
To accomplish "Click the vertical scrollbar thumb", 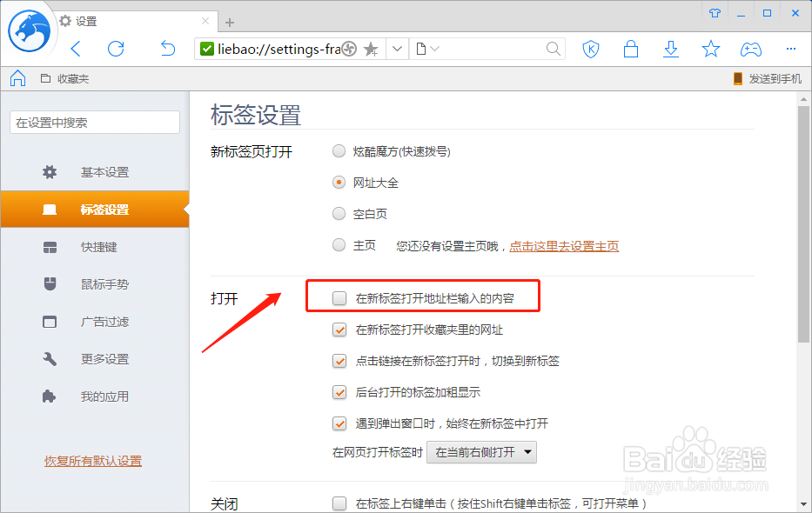I will (x=803, y=224).
